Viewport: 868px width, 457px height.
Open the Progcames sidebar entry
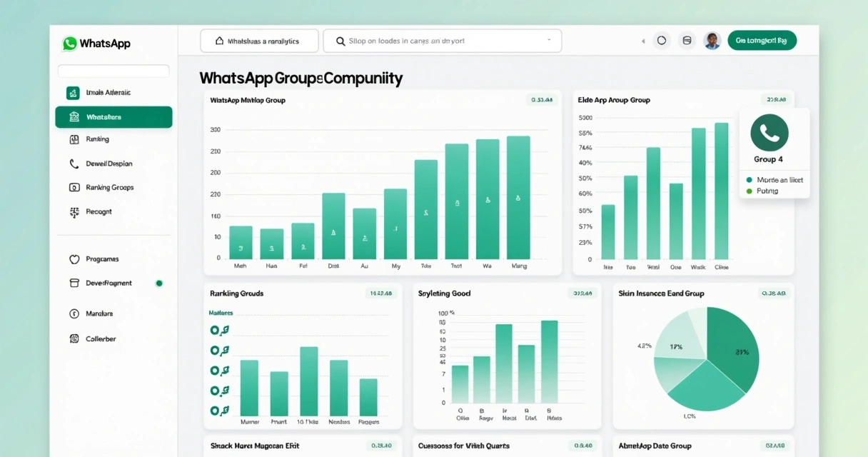tap(102, 259)
